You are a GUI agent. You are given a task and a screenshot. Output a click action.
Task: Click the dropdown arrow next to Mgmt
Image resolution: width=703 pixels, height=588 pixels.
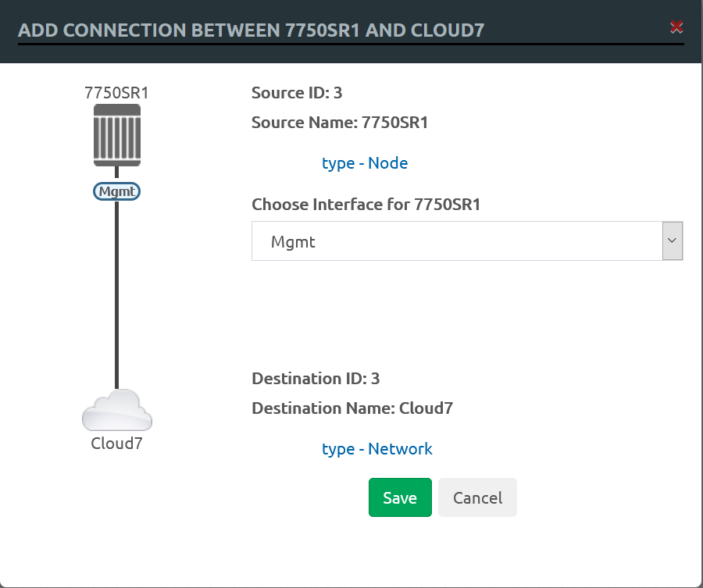point(673,241)
